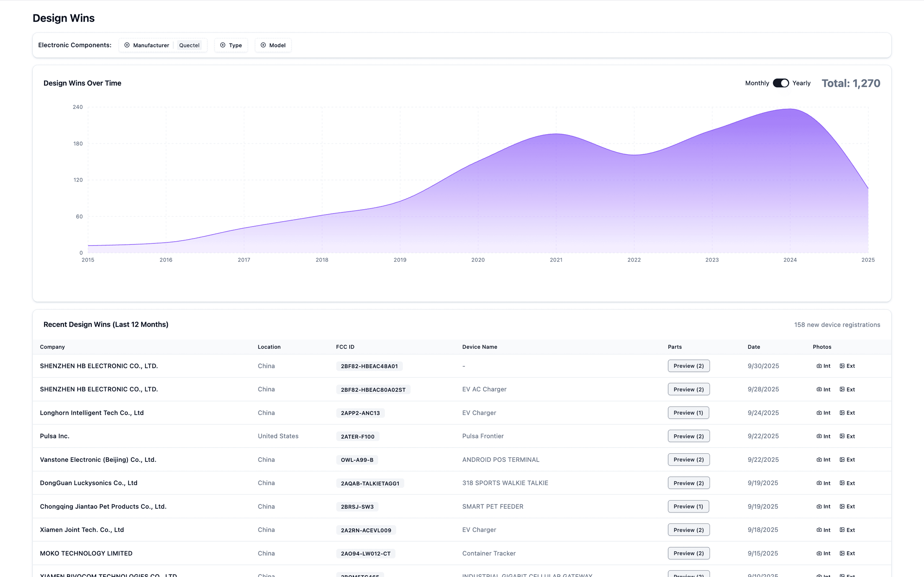Open Int photos for Pulsa Inc. row
This screenshot has height=577, width=924.
click(823, 436)
